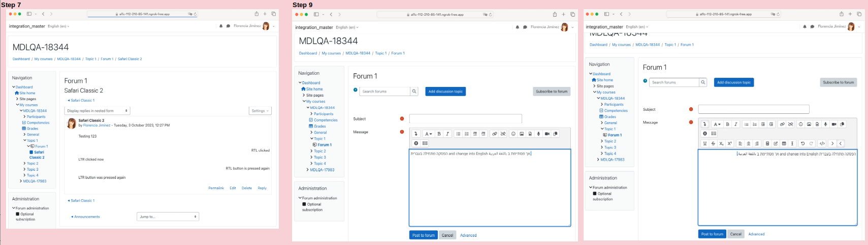
Task: Hide extra editor buttons in the expanded-toolbar window
Action: coord(705,124)
